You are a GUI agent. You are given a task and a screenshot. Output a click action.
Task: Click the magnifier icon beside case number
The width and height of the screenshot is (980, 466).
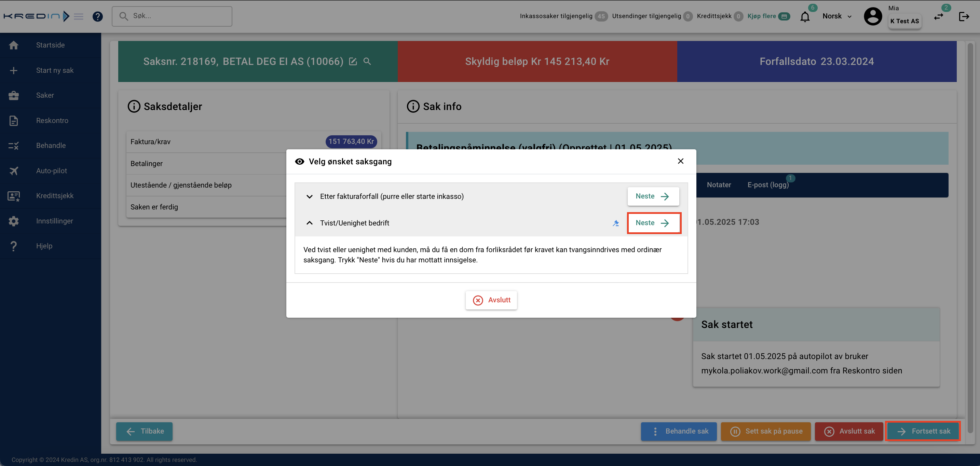point(367,61)
